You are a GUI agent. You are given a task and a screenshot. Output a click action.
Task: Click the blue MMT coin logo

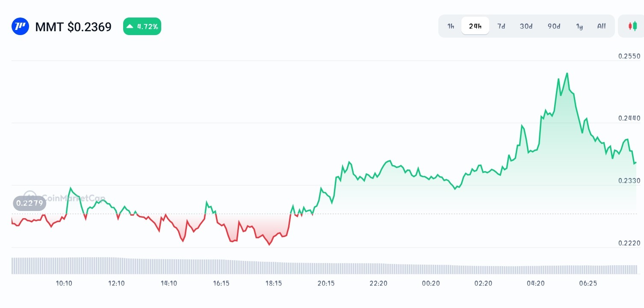tap(20, 27)
